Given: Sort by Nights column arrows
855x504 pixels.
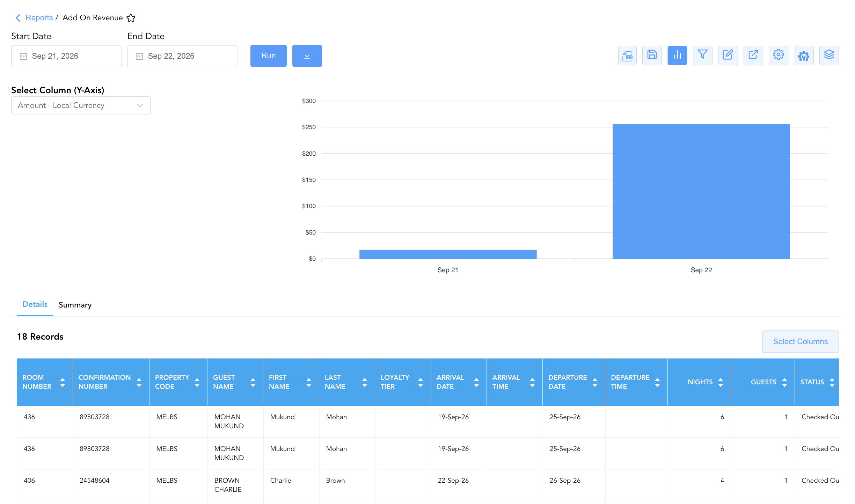Looking at the screenshot, I should click(x=721, y=383).
